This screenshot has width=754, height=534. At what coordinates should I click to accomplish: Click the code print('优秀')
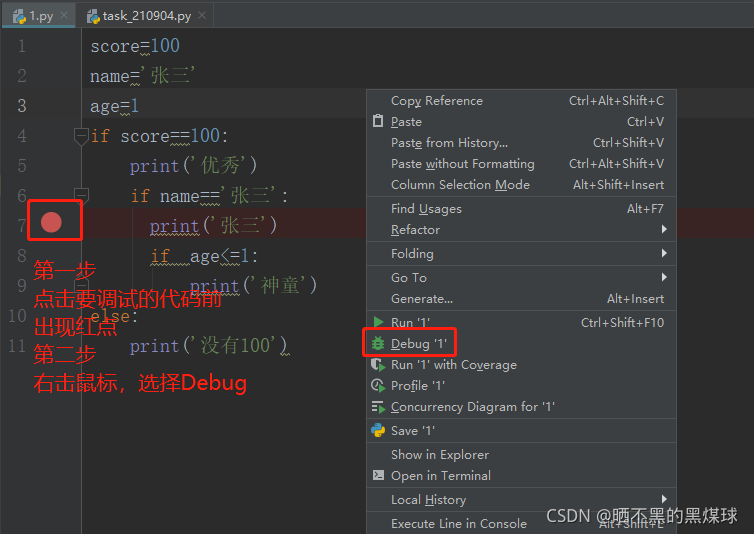194,166
